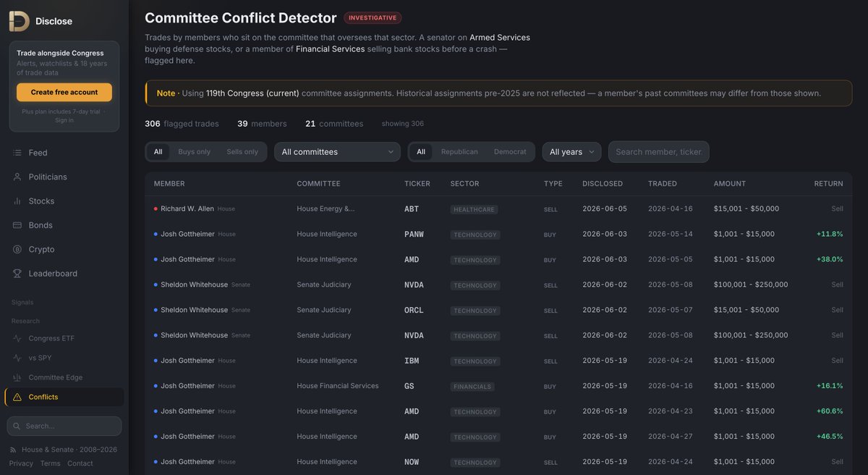Viewport: 868px width, 475px height.
Task: Filter by Democrat party
Action: pyautogui.click(x=510, y=152)
